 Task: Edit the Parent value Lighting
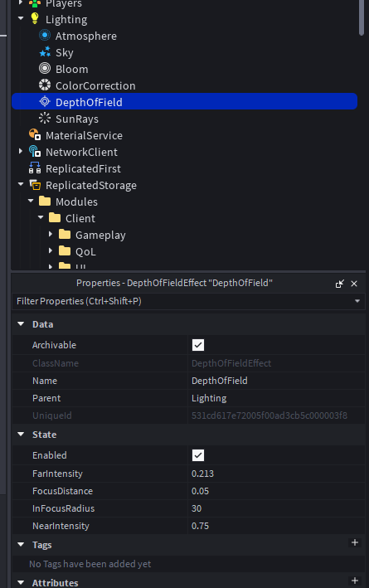(x=276, y=398)
